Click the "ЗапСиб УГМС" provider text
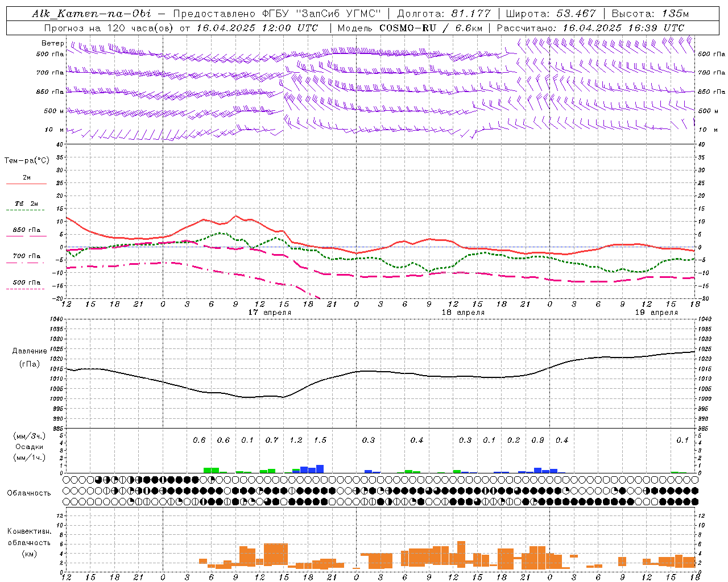Image resolution: width=728 pixels, height=582 pixels. click(339, 14)
